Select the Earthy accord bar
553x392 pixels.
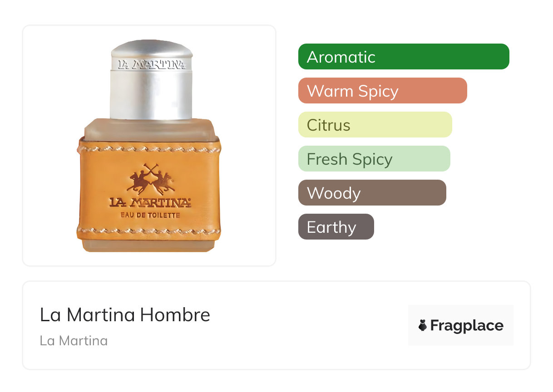pyautogui.click(x=336, y=227)
